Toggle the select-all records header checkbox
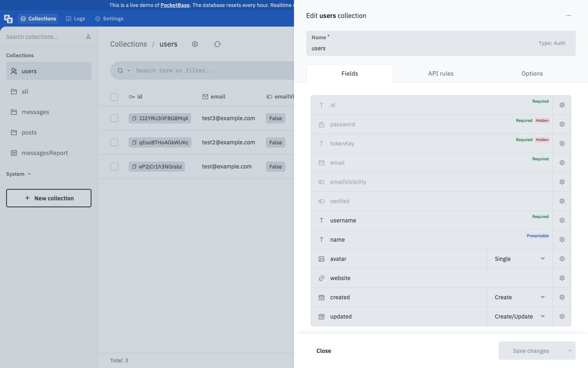Screen dimensions: 588x368 click(114, 97)
